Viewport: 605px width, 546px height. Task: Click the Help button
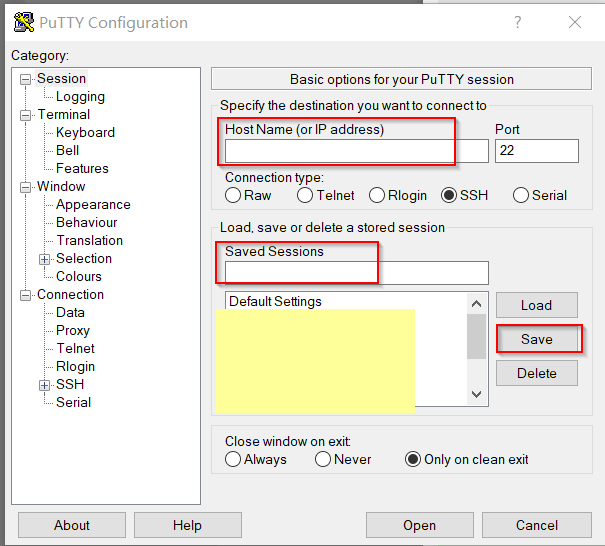click(188, 525)
